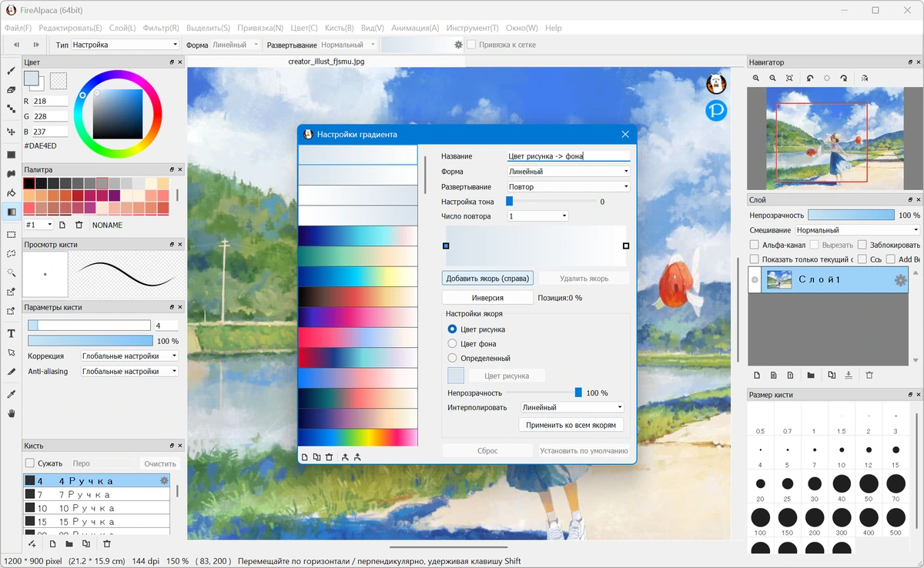Image resolution: width=924 pixels, height=568 pixels.
Task: Click Настройка тона slider handle
Action: 509,201
